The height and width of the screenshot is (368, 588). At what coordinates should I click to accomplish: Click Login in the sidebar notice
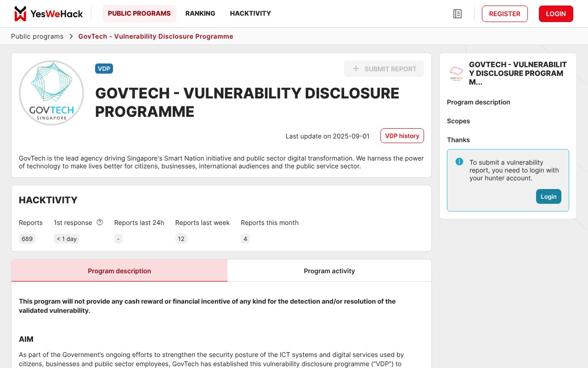click(x=548, y=196)
